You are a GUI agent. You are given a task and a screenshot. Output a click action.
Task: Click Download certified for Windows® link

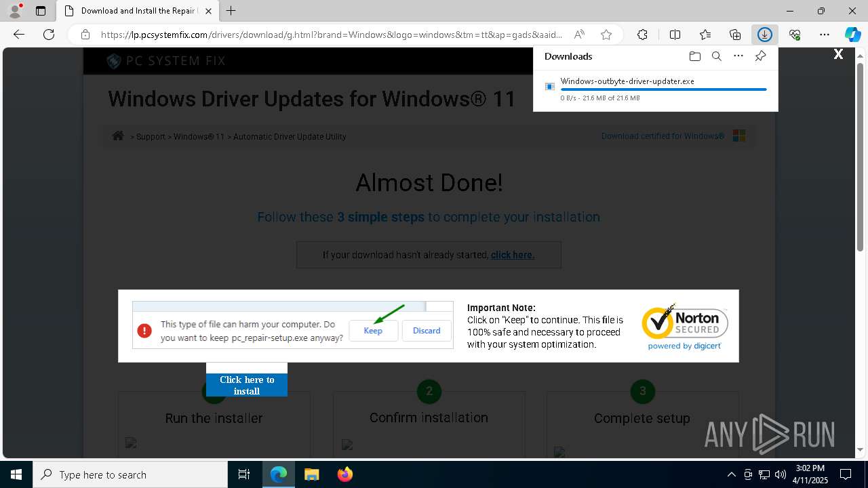click(663, 136)
